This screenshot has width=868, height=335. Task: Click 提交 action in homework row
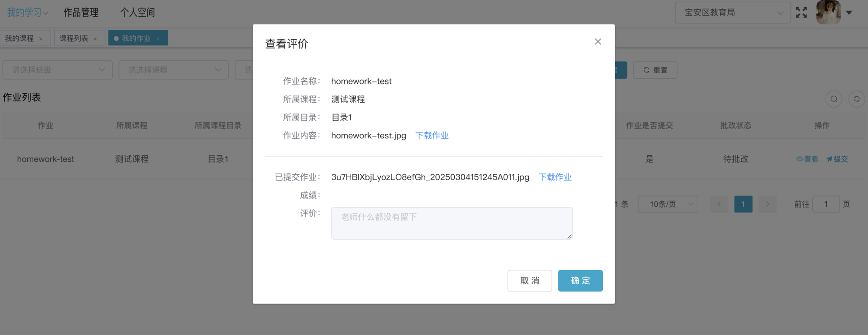pos(837,159)
